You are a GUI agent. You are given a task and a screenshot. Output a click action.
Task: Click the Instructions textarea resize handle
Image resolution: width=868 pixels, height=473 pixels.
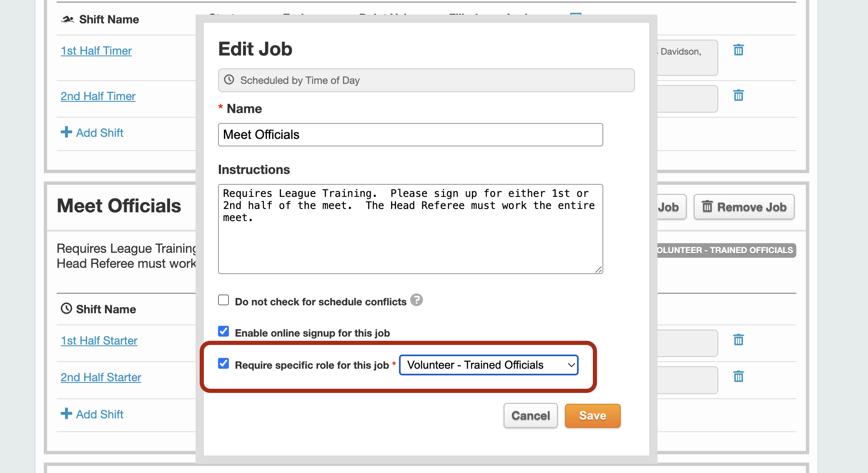coord(599,270)
